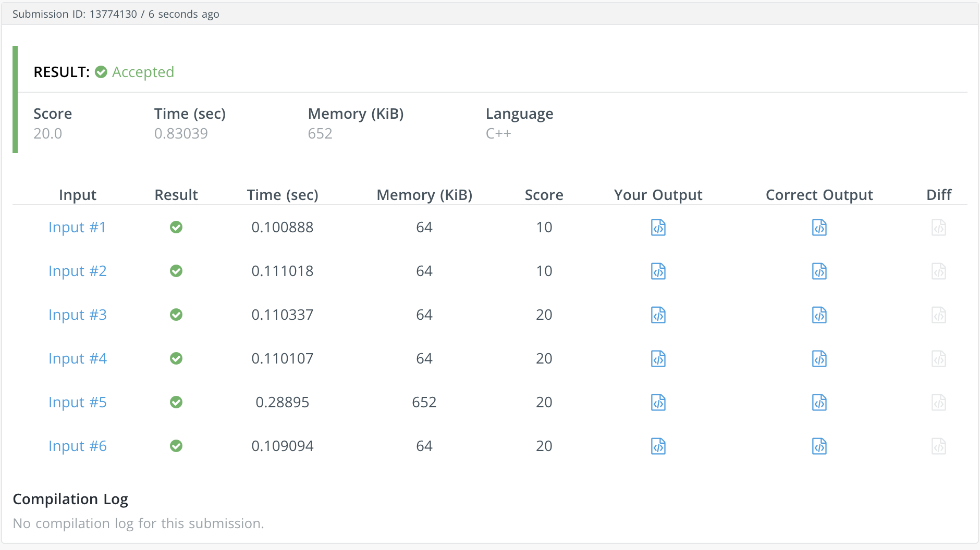980x550 pixels.
Task: Open the Input #2 link
Action: pos(77,271)
